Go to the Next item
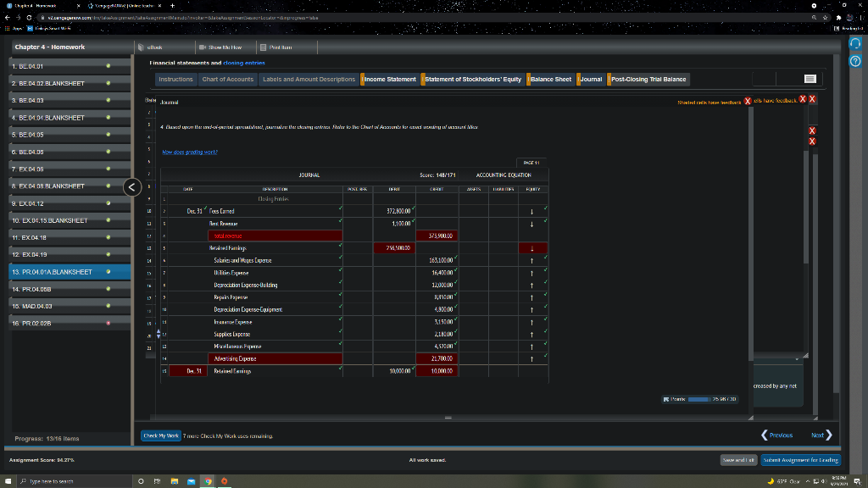The width and height of the screenshot is (868, 488). (x=821, y=435)
